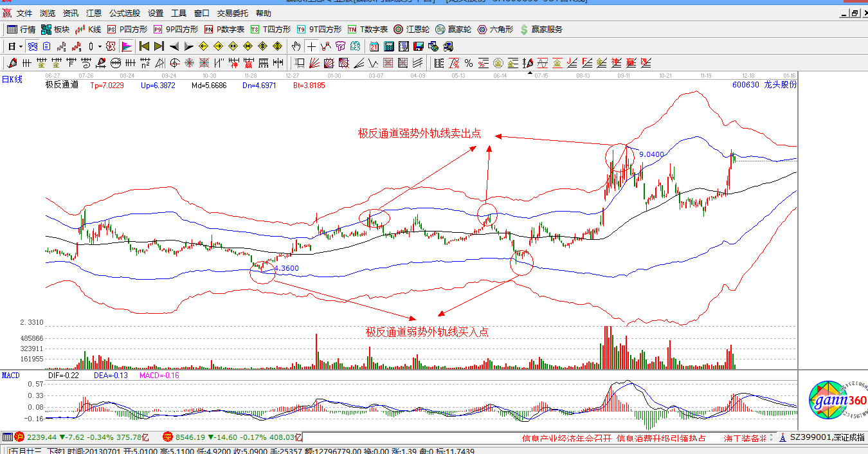Expand the pin tool dropdown arrow

[x=98, y=46]
